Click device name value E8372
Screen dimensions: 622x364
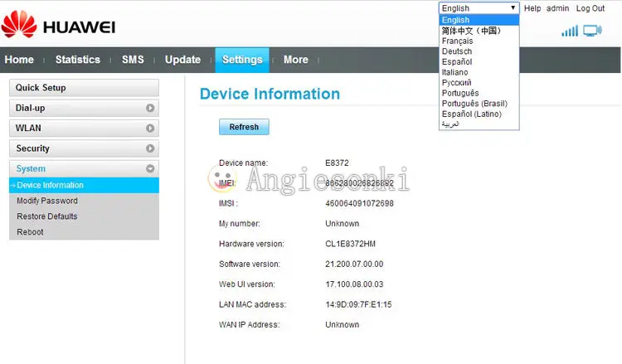coord(337,163)
